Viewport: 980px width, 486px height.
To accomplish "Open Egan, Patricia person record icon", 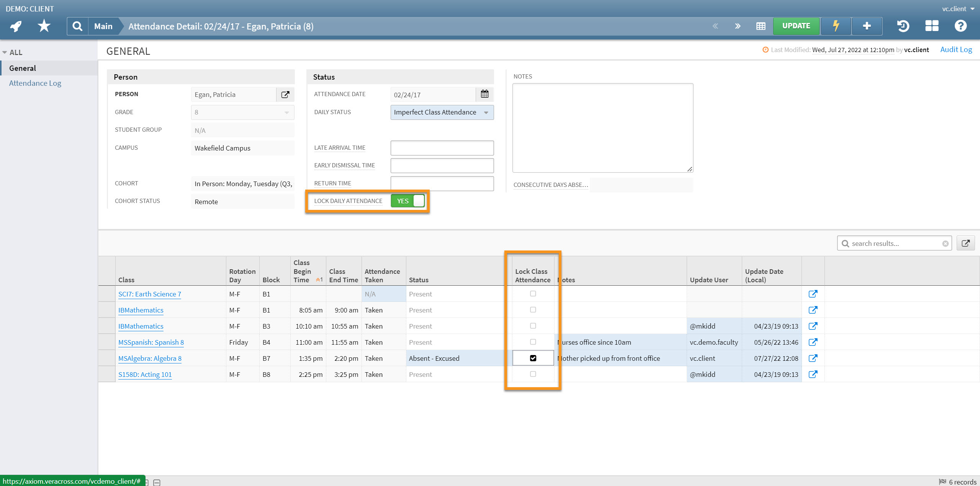I will coord(285,95).
